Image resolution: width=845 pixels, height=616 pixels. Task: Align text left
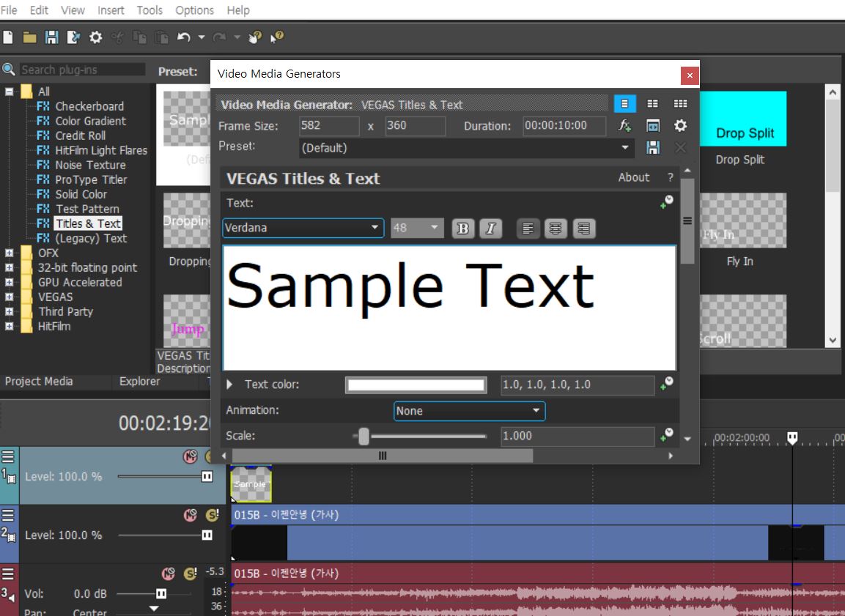coord(528,229)
